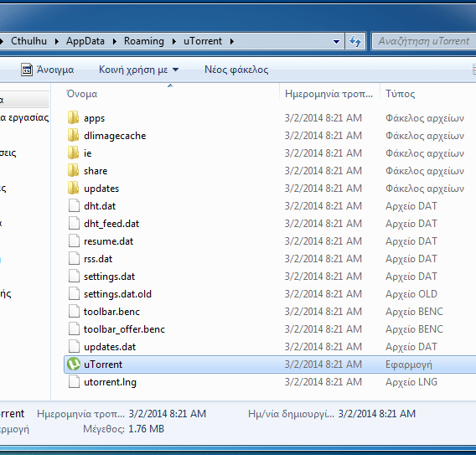The width and height of the screenshot is (476, 455).
Task: Select the dlimagecache folder name
Action: click(x=115, y=136)
